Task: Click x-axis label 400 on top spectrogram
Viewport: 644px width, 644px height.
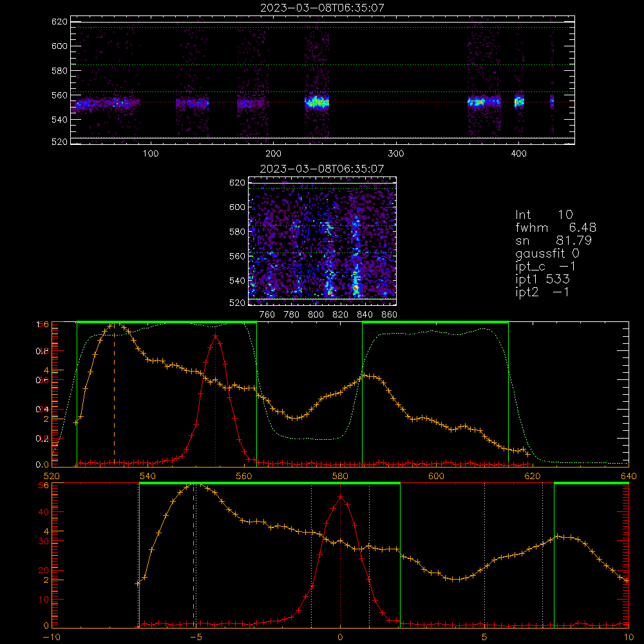Action: point(518,153)
